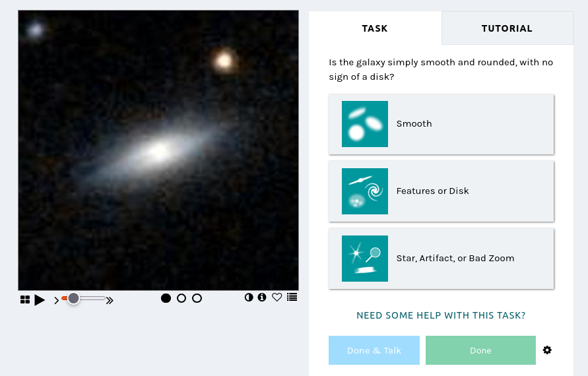Select the second frame dot
This screenshot has width=588, height=376.
181,298
